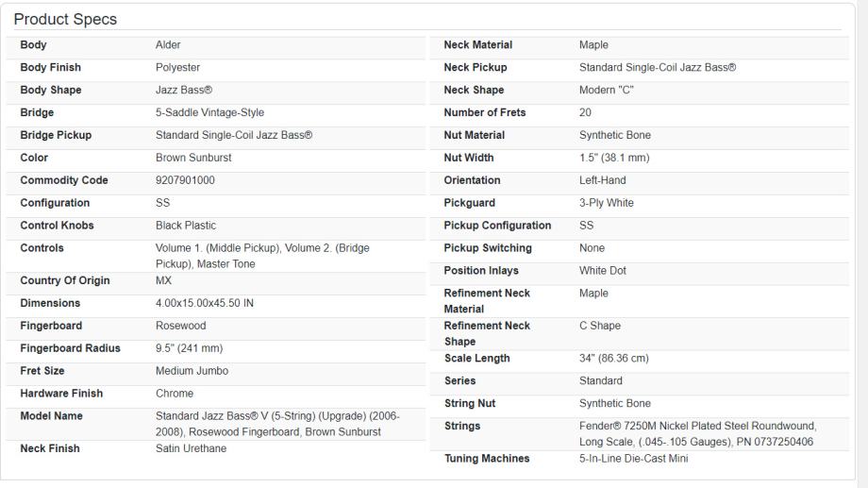Select the Body Finish label
This screenshot has width=868, height=488.
[x=51, y=68]
